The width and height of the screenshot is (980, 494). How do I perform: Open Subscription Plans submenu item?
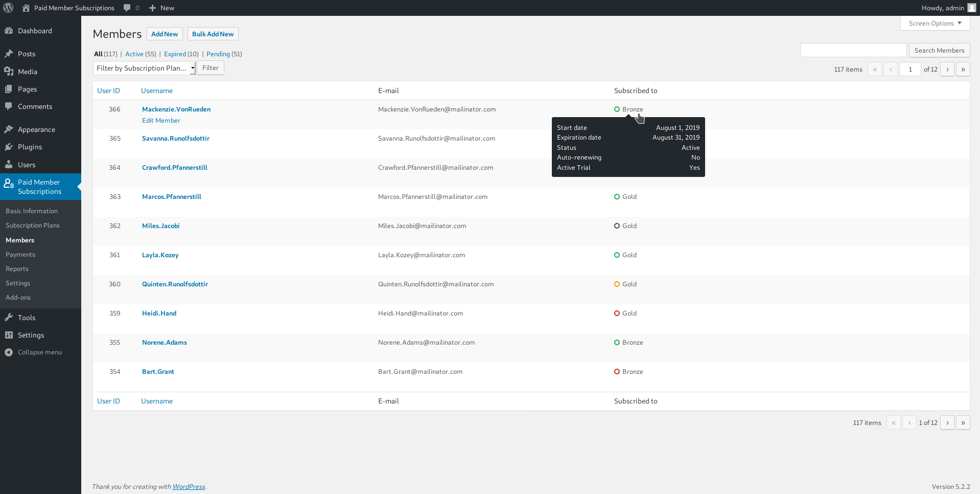33,226
